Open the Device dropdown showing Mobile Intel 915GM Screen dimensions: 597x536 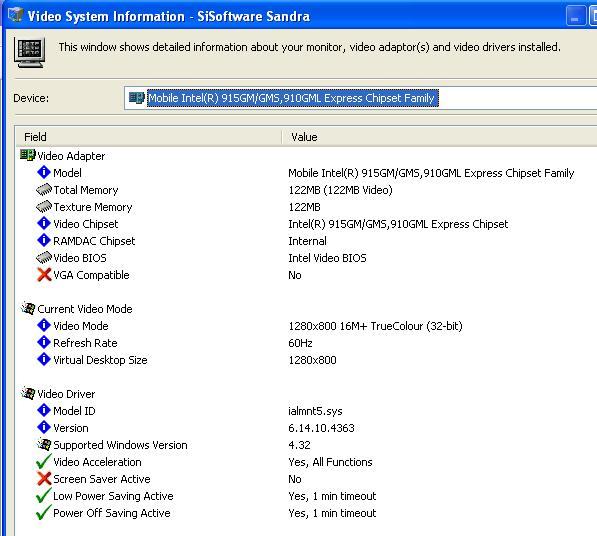pos(360,98)
